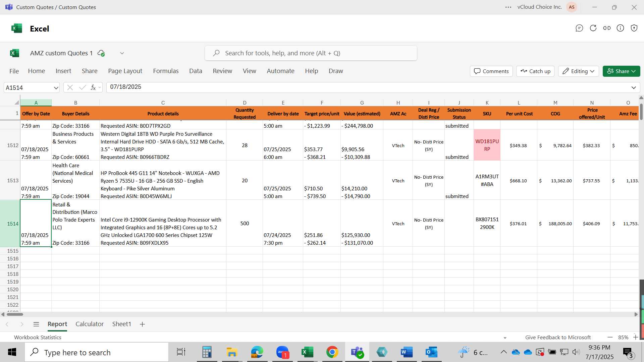This screenshot has width=644, height=362.
Task: Click the confirm checkmark in formula bar
Action: [82, 87]
